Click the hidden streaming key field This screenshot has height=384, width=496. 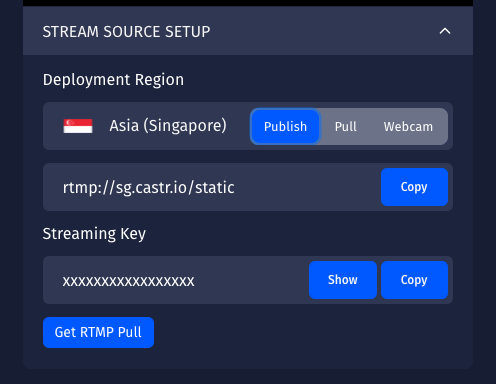coord(176,280)
